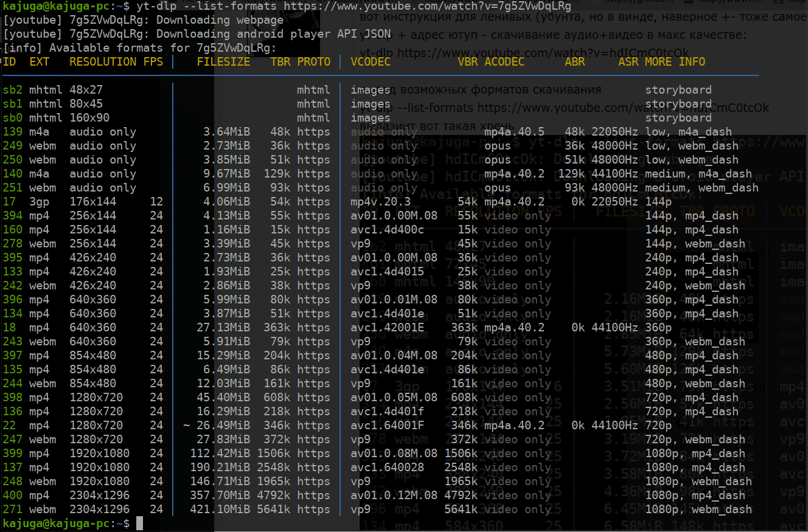The height and width of the screenshot is (532, 808).
Task: Click the ACODEC column header
Action: coord(504,61)
